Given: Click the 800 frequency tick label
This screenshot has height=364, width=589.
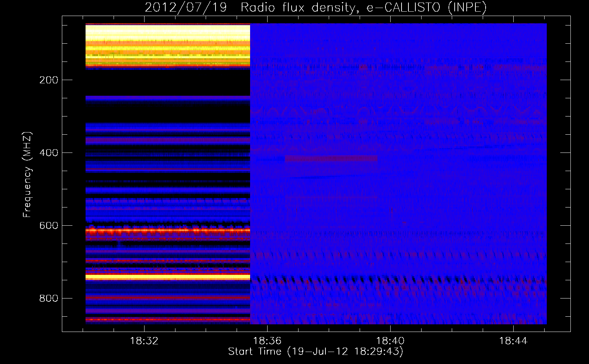Looking at the screenshot, I should click(x=49, y=298).
